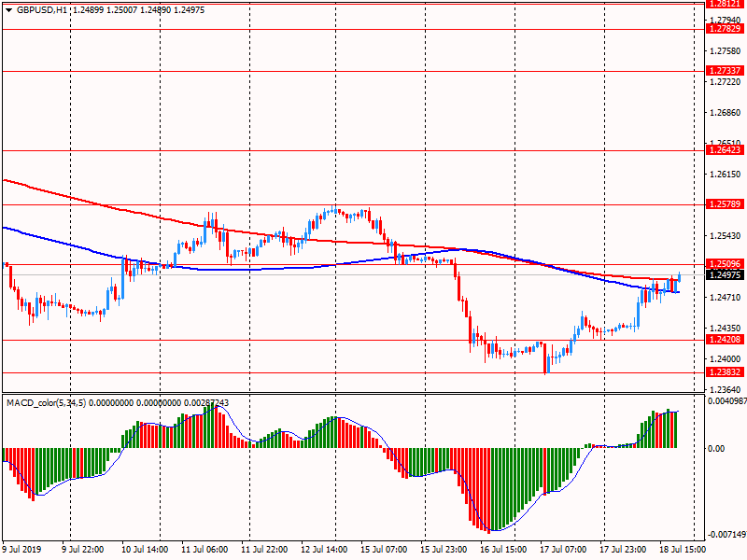
Task: Click the current price label 1.24975
Action: (725, 275)
